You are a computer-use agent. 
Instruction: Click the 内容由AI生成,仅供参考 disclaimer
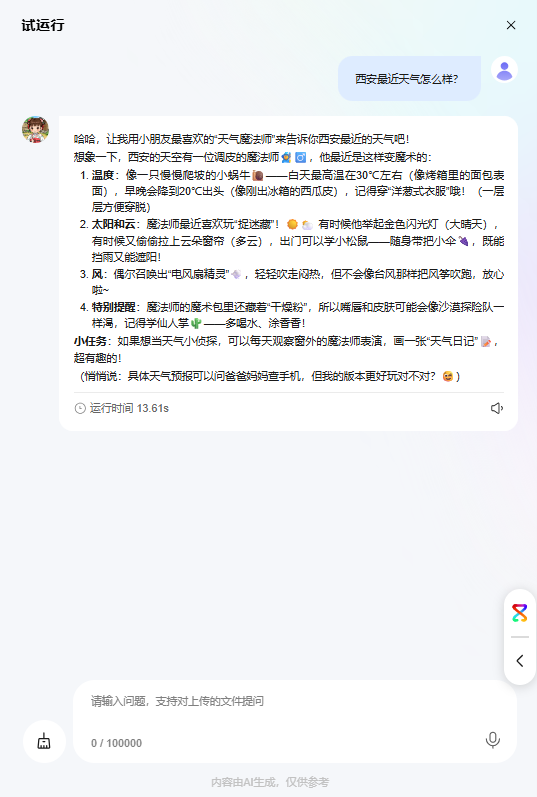tap(270, 782)
